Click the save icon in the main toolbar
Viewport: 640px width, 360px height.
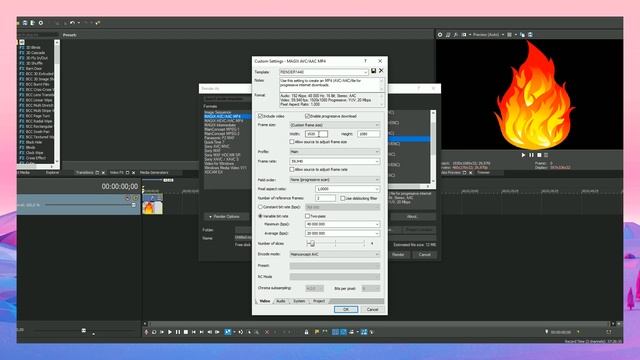point(25,23)
